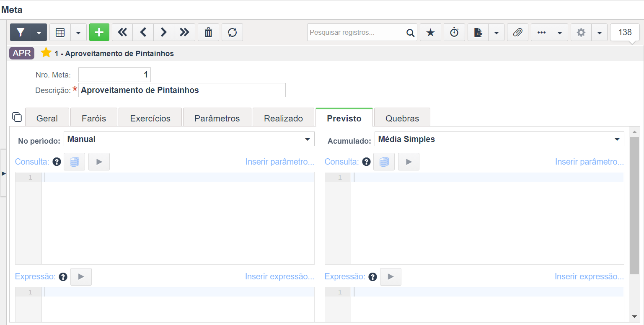
Task: Open the Faróis tab
Action: [x=94, y=118]
